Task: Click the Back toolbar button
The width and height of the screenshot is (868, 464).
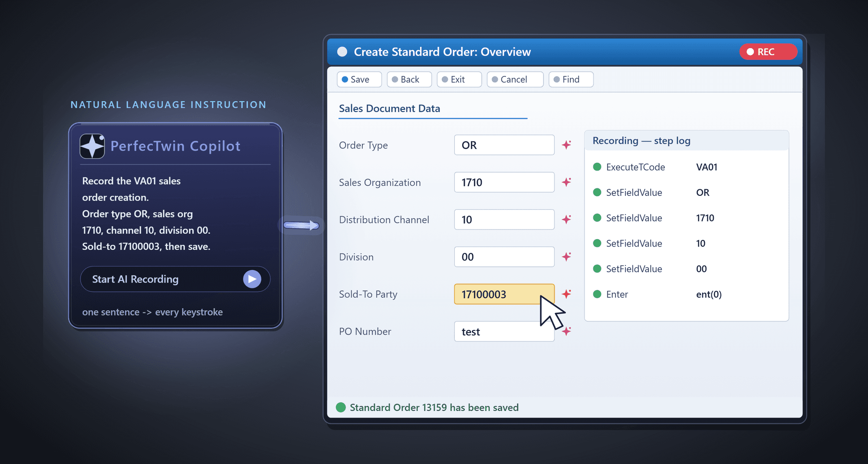Action: click(409, 79)
